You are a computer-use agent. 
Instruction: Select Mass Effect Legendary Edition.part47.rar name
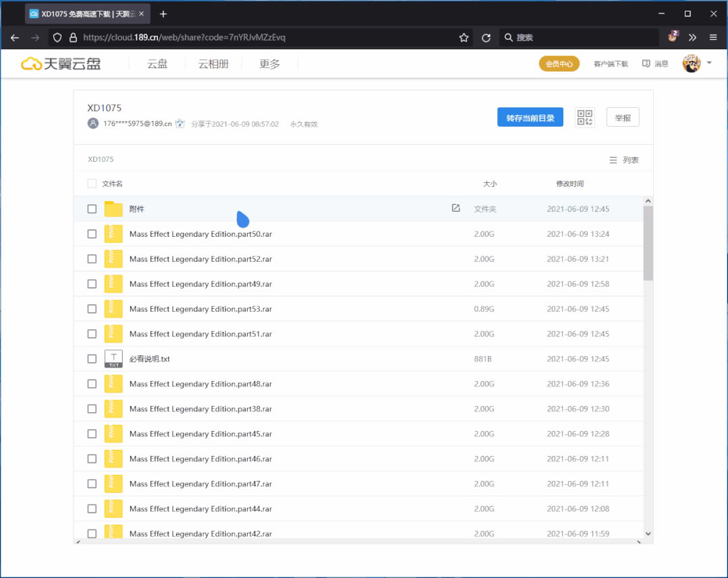click(200, 484)
